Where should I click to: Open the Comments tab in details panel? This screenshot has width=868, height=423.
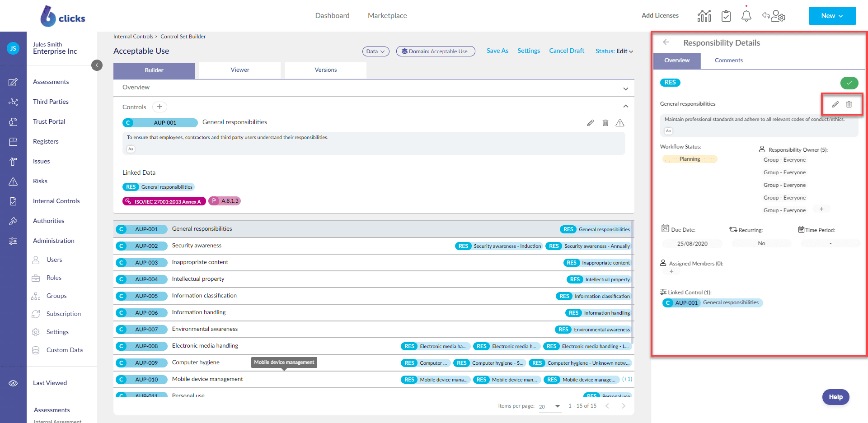coord(728,60)
